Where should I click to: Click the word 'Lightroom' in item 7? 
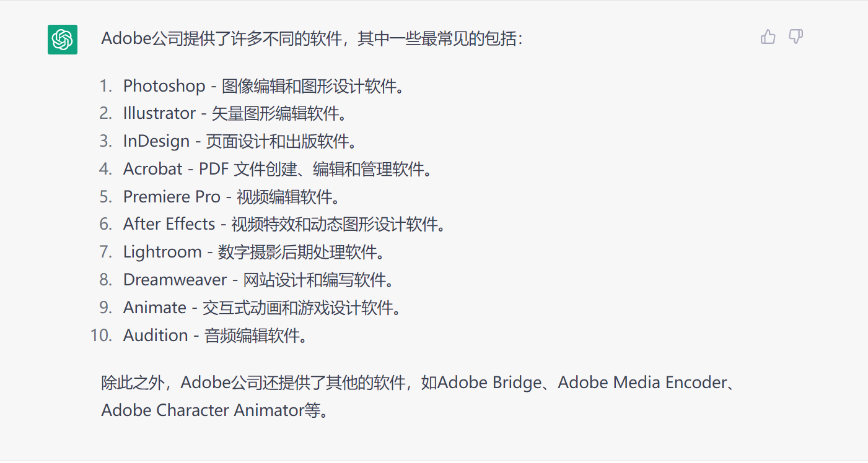(162, 252)
